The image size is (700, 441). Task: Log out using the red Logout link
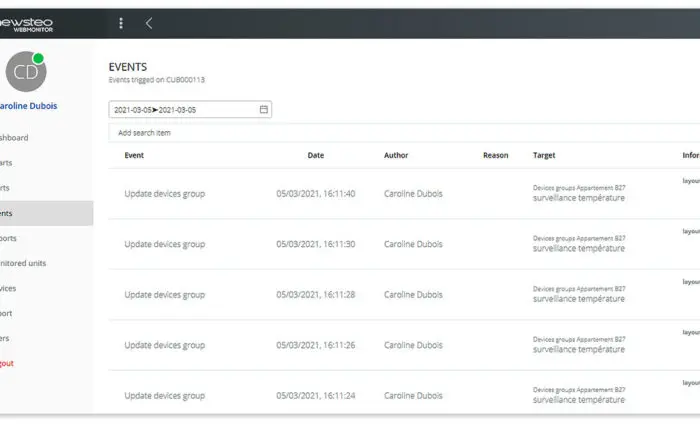point(7,363)
